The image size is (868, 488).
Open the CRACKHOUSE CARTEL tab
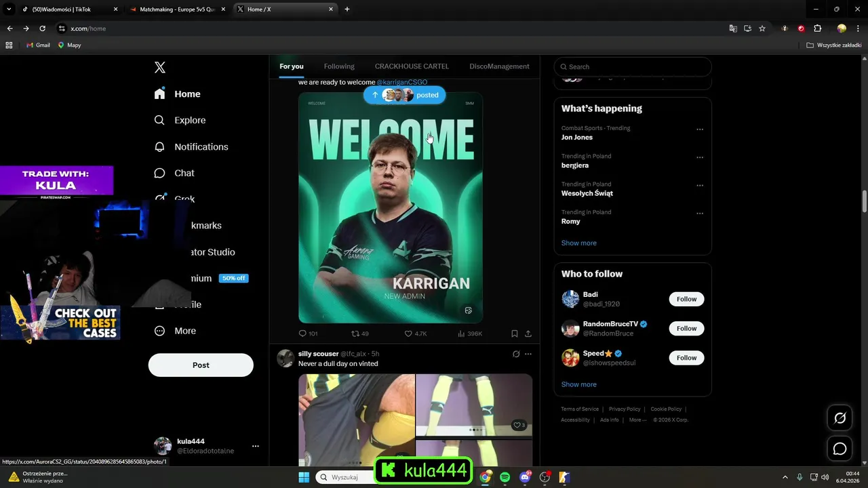pos(412,66)
